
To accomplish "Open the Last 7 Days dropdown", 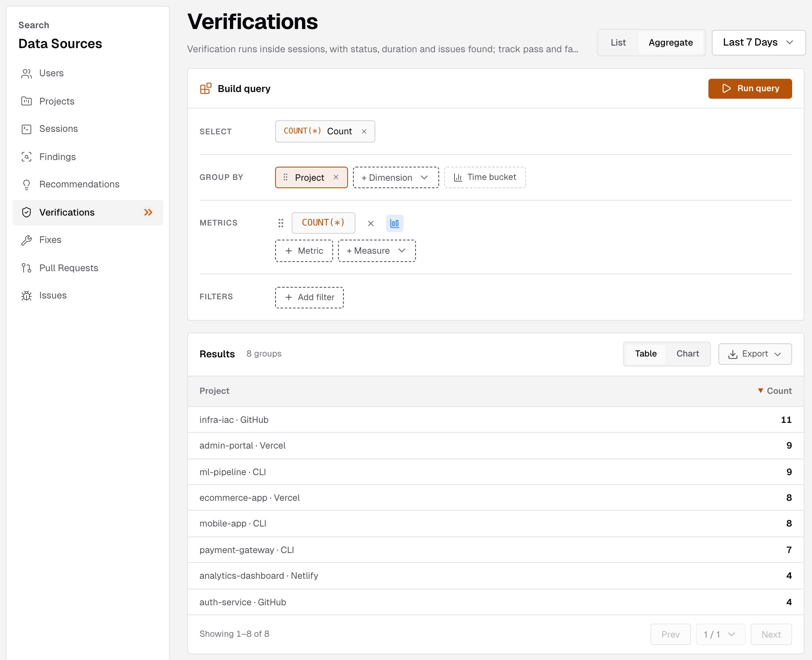I will [x=759, y=42].
